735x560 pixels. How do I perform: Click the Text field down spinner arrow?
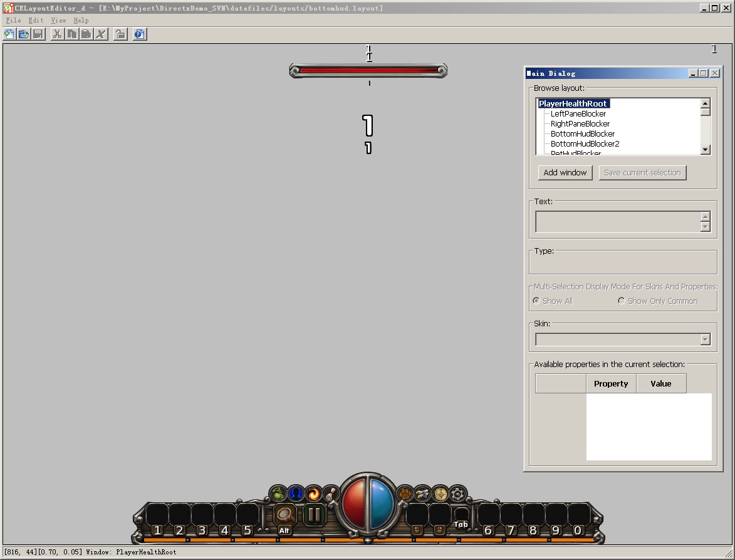click(x=706, y=227)
